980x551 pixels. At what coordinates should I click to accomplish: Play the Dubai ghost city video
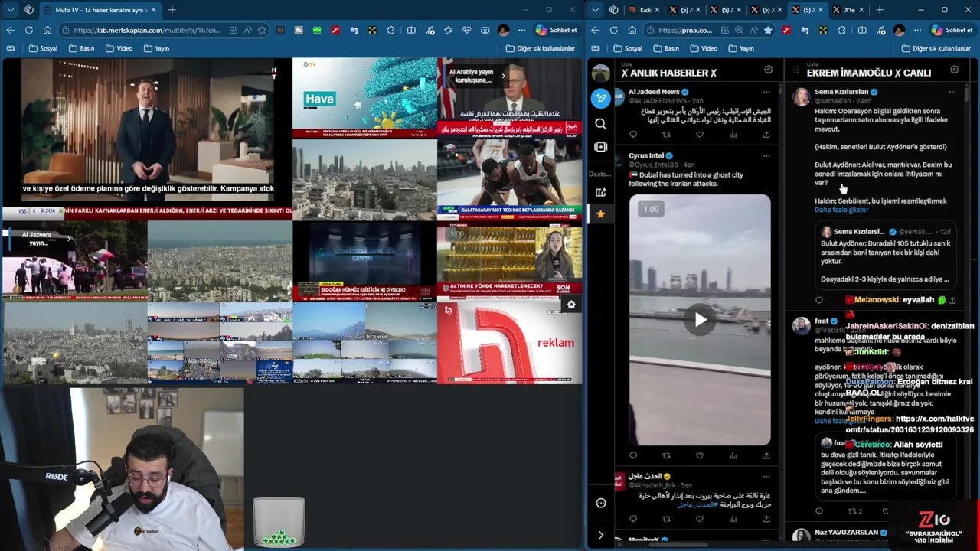coord(700,320)
